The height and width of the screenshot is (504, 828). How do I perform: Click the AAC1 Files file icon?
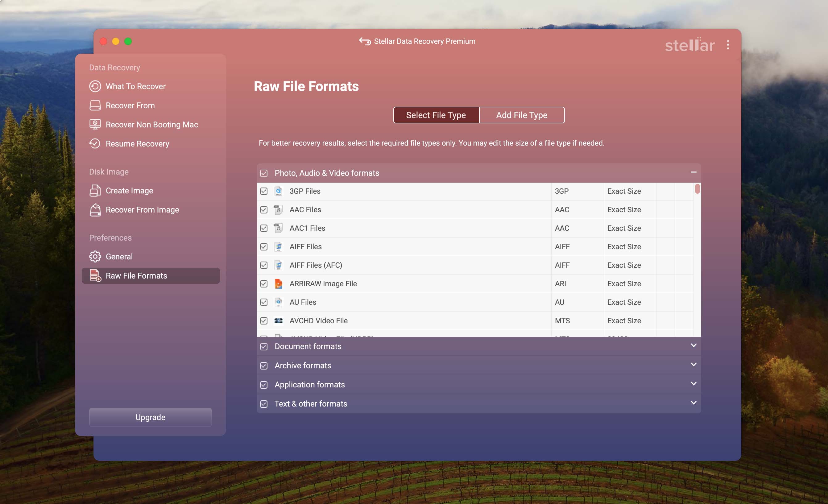pos(278,228)
